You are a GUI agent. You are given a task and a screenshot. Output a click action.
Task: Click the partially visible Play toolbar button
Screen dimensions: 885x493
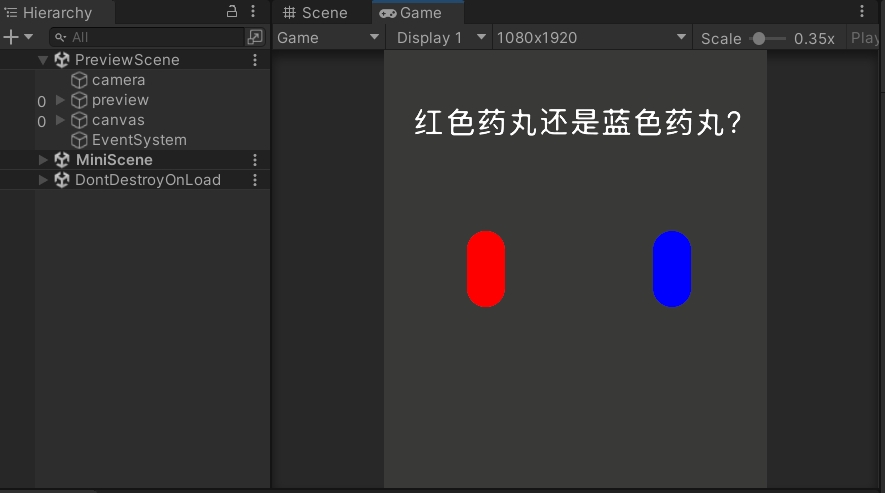point(864,38)
